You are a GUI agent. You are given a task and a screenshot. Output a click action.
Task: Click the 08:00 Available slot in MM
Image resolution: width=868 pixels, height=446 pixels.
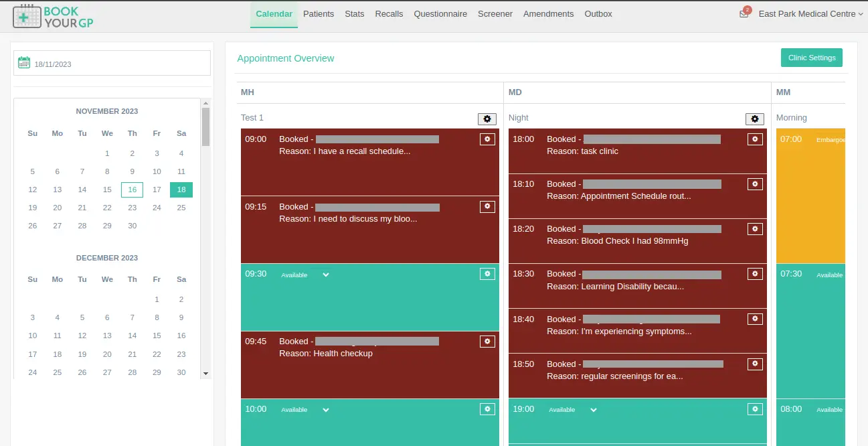click(810, 422)
